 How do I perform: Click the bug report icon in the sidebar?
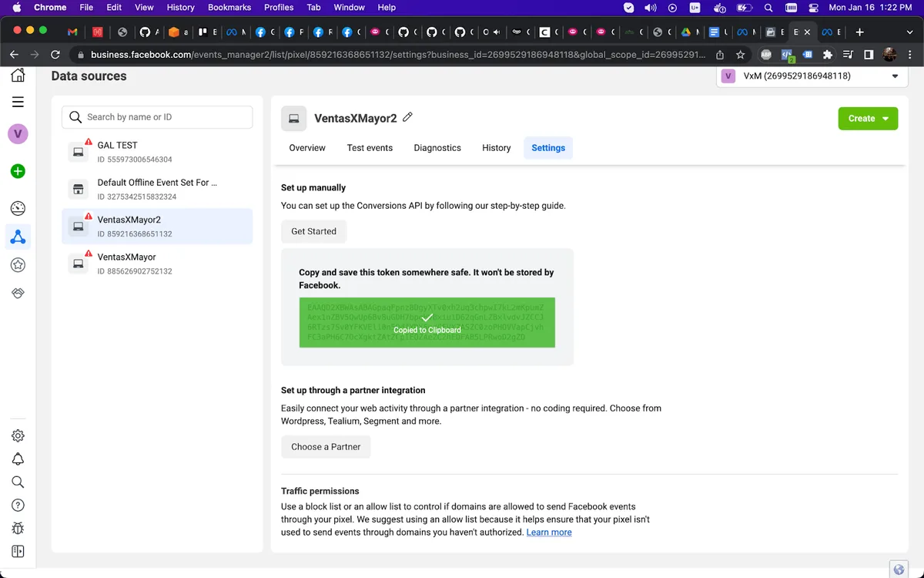[18, 529]
